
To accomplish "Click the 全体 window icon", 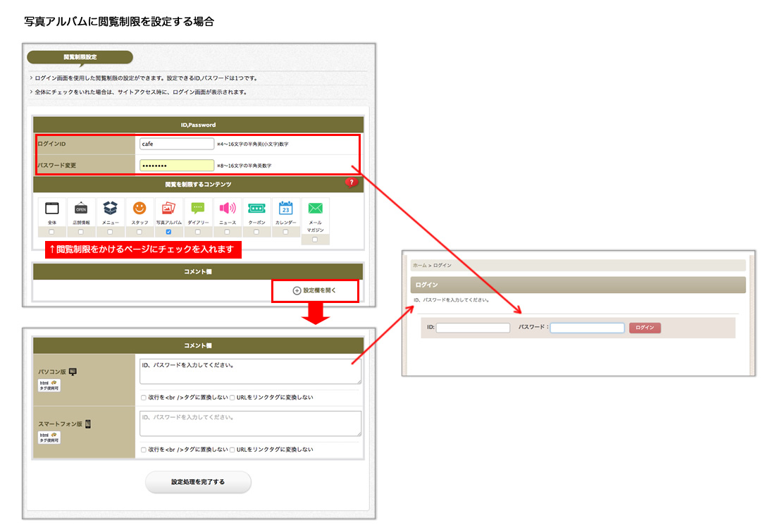I will [x=52, y=208].
